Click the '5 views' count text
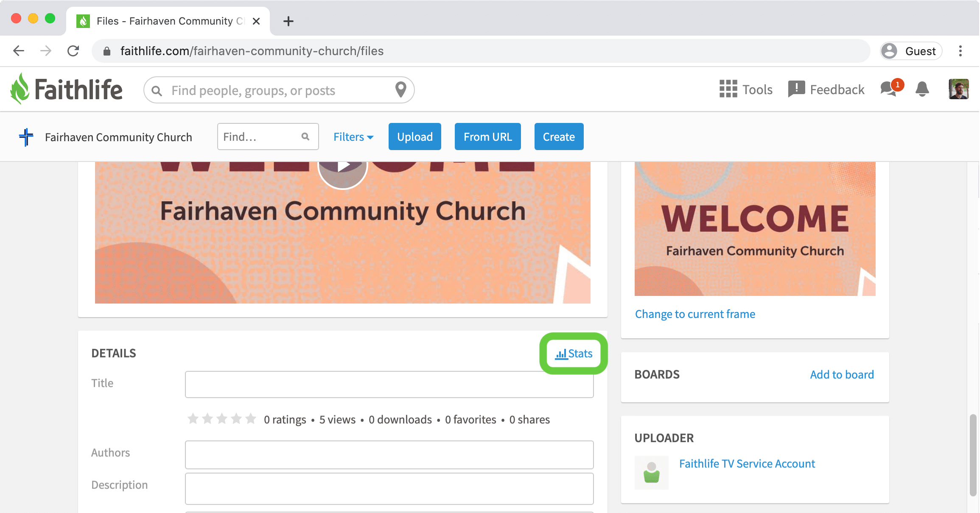The image size is (980, 513). [x=337, y=419]
